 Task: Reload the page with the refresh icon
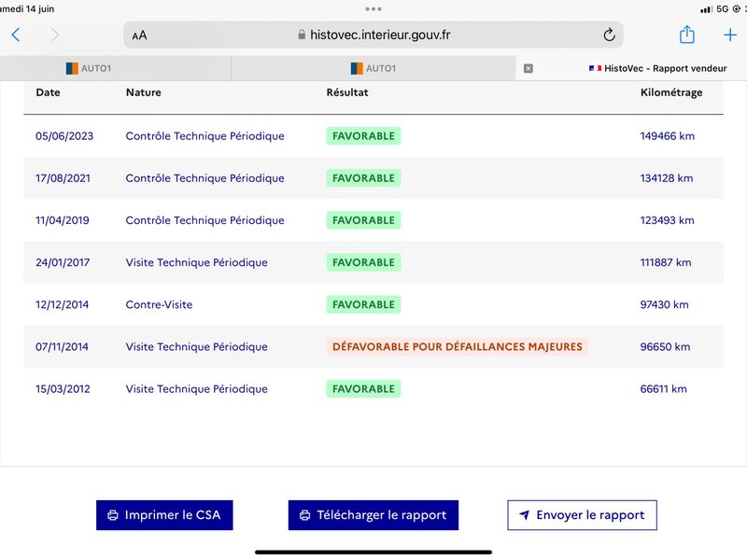(x=609, y=35)
